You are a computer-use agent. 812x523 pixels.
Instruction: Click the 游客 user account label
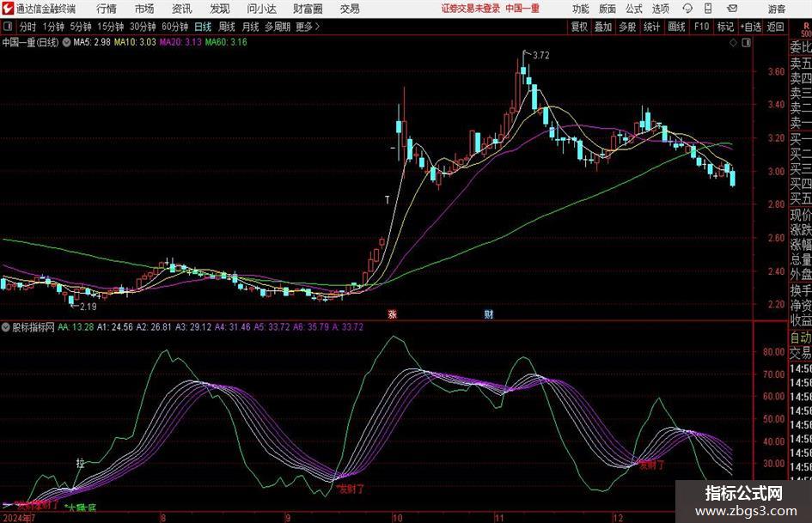(x=776, y=9)
